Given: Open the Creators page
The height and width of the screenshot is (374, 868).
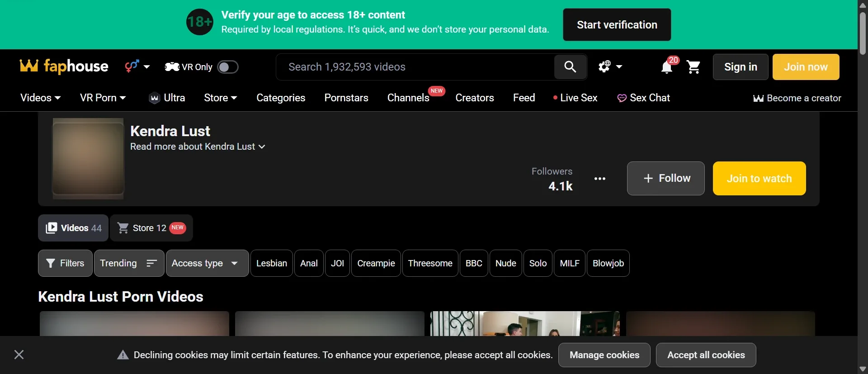Looking at the screenshot, I should tap(474, 98).
